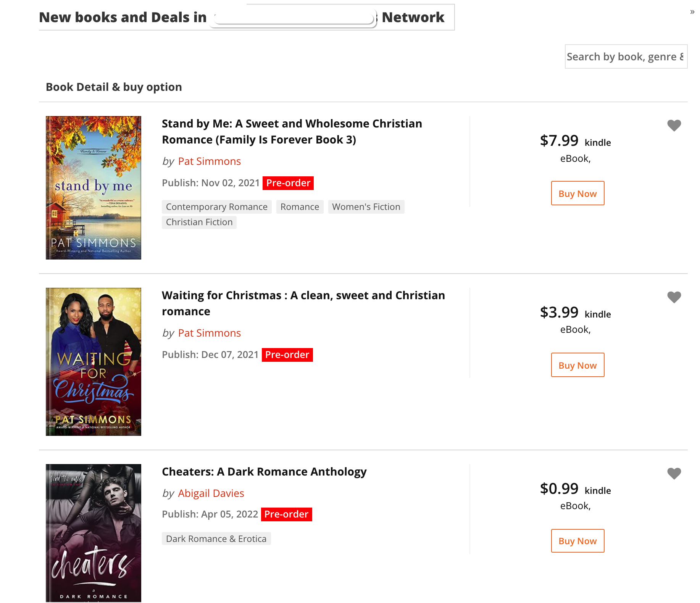
Task: Visit author Abigail Davies link
Action: [211, 493]
